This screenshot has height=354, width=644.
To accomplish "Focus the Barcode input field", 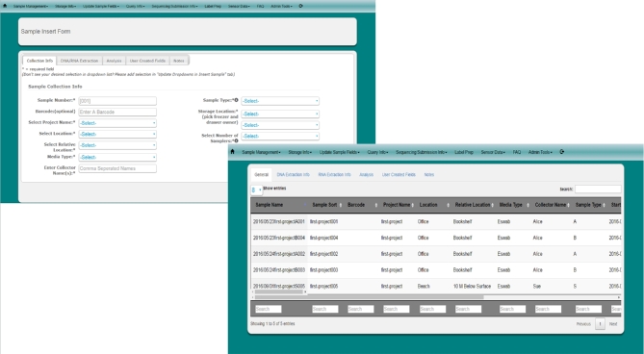I will coord(117,112).
